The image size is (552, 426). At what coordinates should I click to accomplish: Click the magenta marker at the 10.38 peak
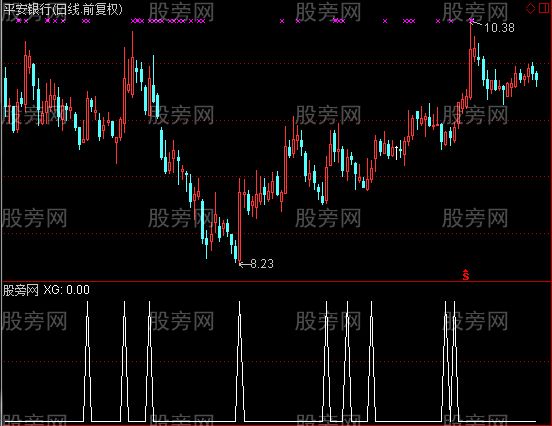[x=471, y=21]
